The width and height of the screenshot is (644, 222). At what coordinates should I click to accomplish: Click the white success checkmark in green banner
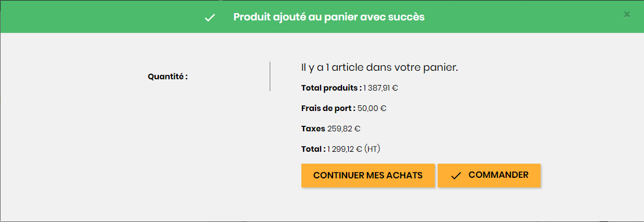point(210,18)
